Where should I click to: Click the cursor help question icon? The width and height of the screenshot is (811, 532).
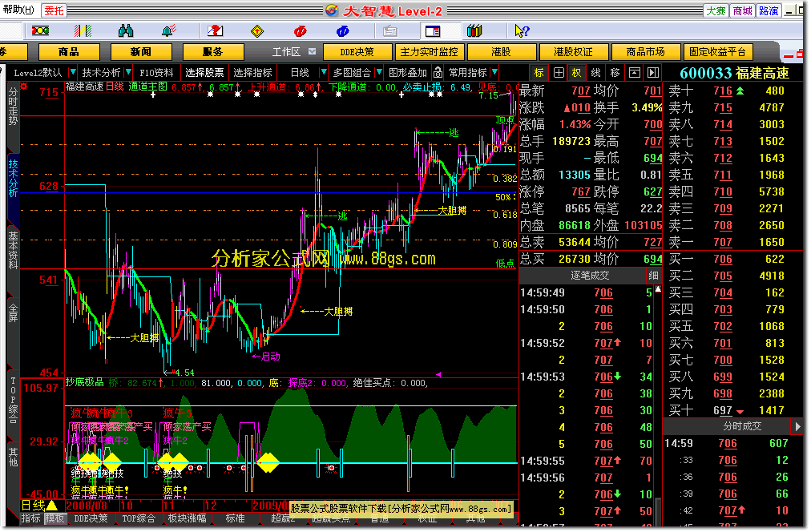pos(522,31)
